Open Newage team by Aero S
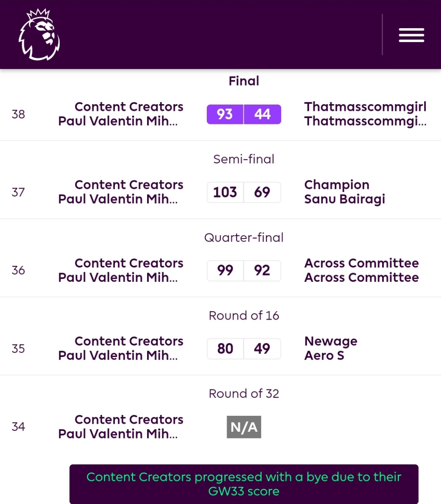This screenshot has width=441, height=504. point(331,348)
